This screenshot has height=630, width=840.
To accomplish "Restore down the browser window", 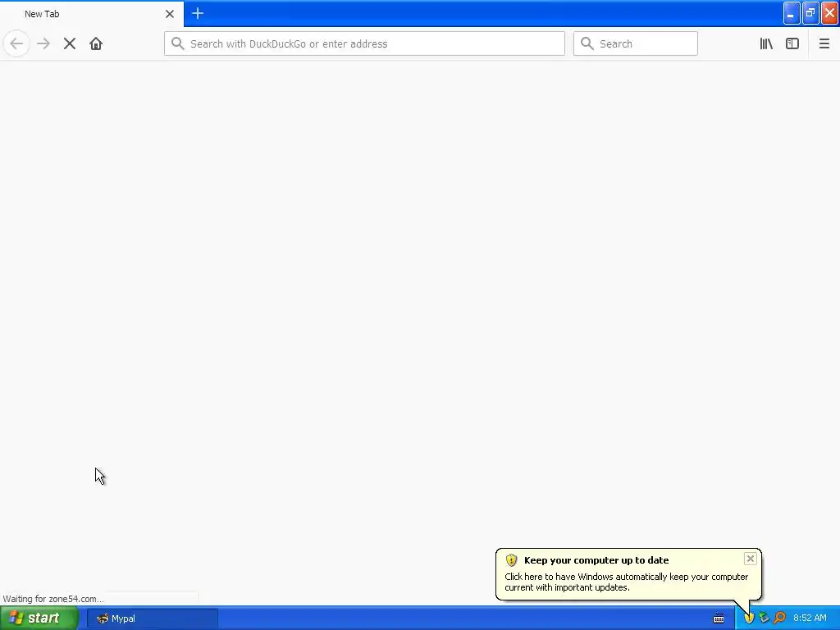I will pyautogui.click(x=810, y=13).
